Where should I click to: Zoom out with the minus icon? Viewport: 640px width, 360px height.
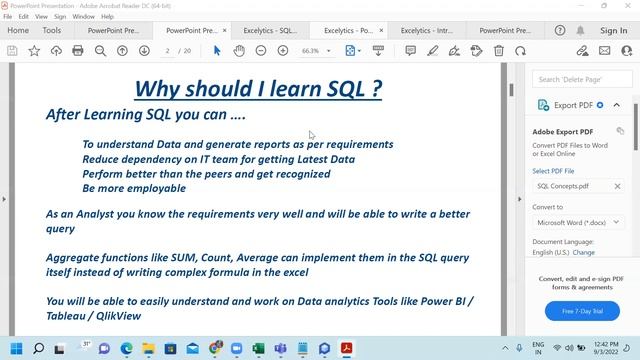(x=261, y=51)
